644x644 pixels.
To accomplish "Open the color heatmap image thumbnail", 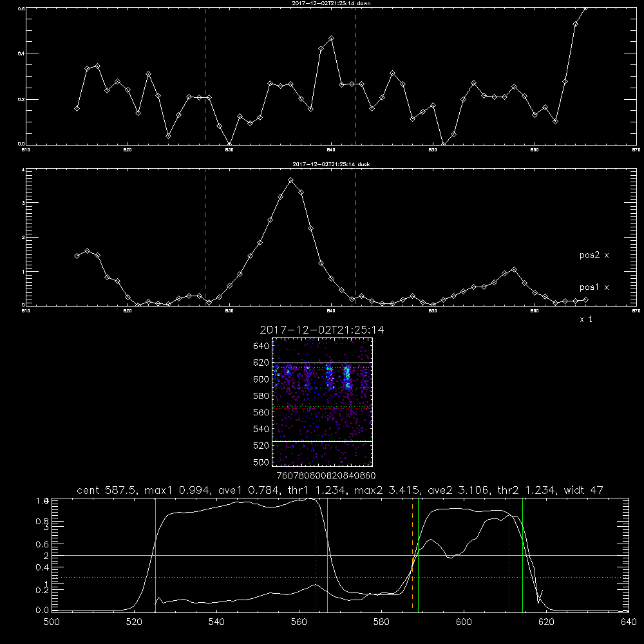I will [322, 402].
